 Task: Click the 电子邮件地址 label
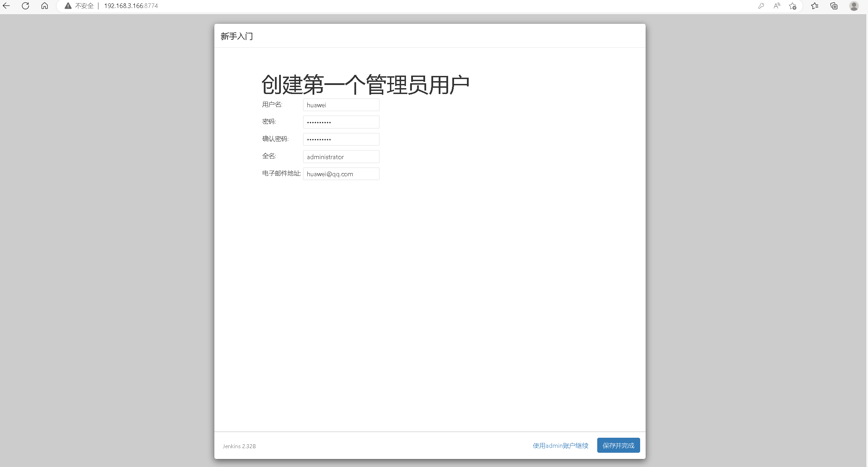point(282,173)
